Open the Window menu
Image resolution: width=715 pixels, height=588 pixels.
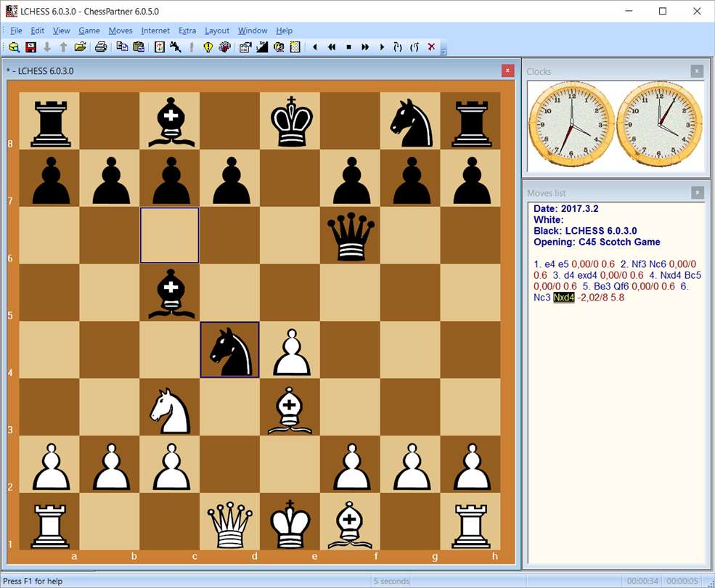(252, 30)
